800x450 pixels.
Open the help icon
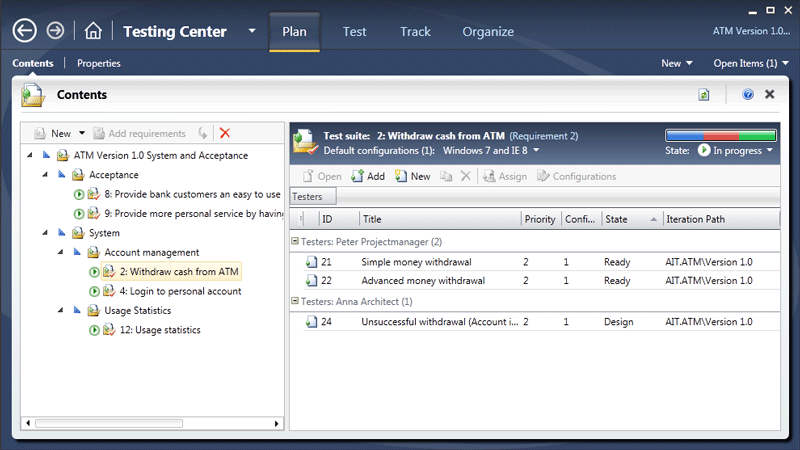[747, 94]
